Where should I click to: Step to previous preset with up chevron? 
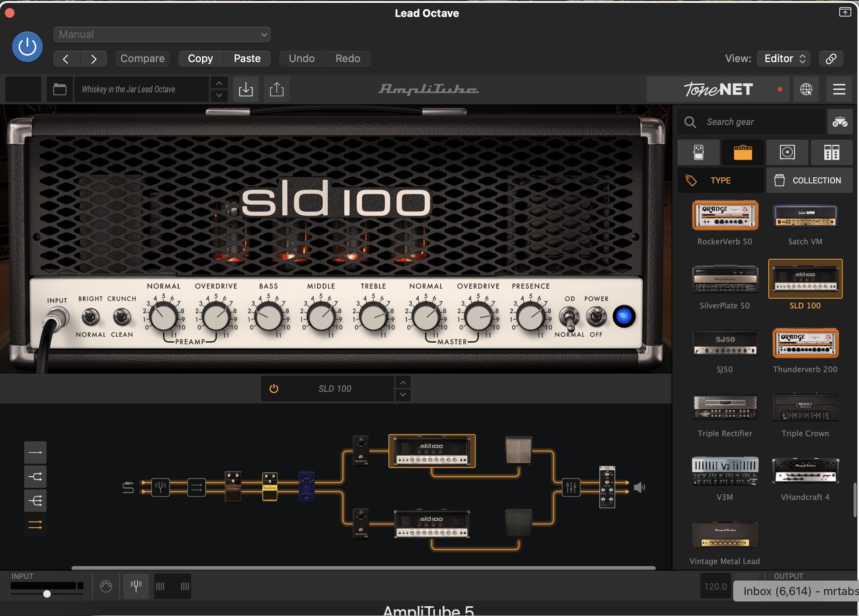pos(219,83)
